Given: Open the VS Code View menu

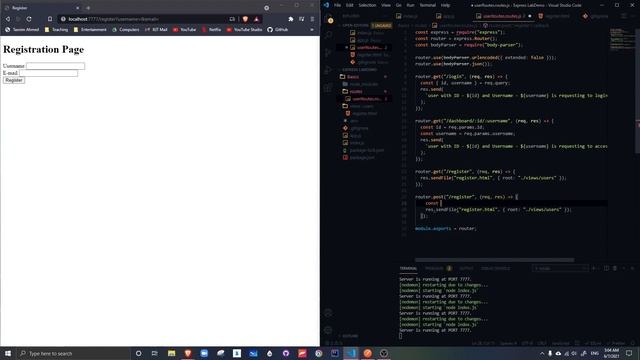Looking at the screenshot, I should (x=386, y=5).
